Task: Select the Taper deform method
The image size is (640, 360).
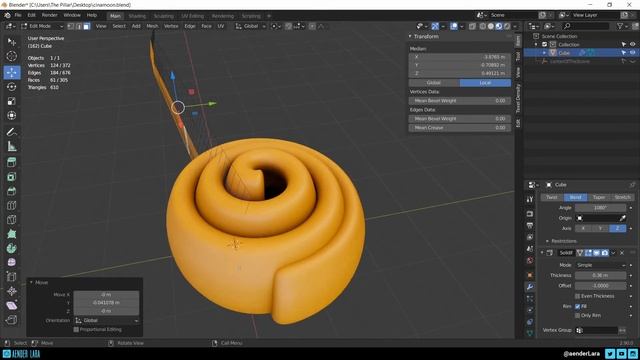Action: click(x=599, y=197)
